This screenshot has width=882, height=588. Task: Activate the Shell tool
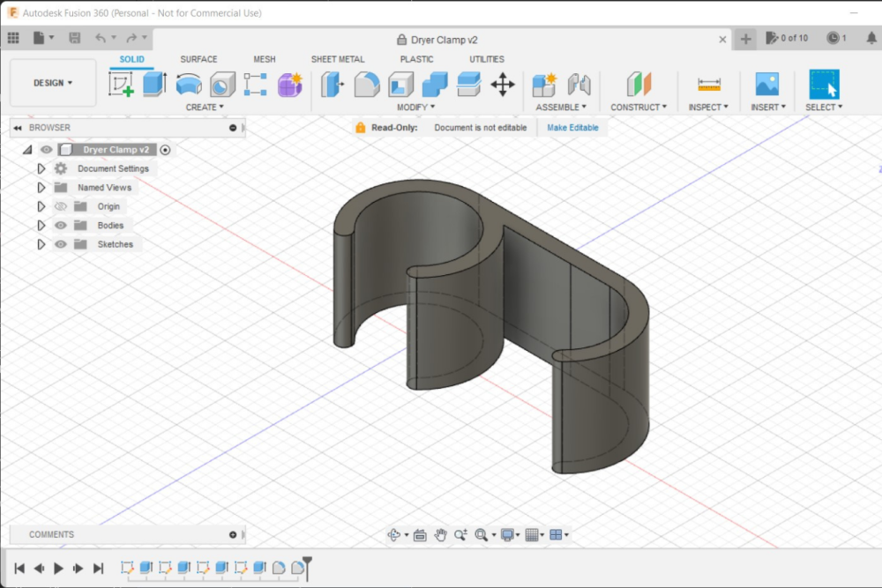click(400, 85)
